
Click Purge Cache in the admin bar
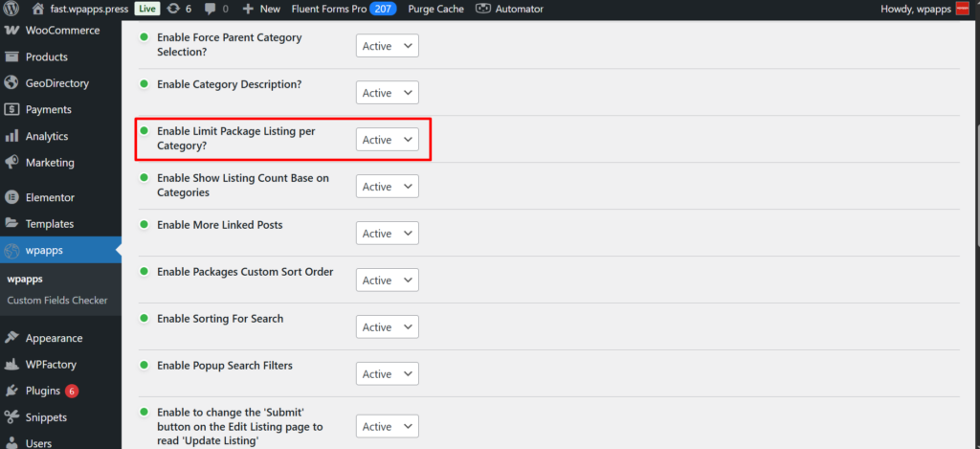(435, 9)
